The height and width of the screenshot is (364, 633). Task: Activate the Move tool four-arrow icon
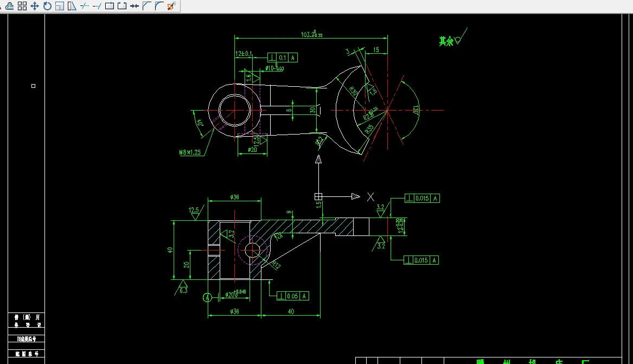pos(35,5)
